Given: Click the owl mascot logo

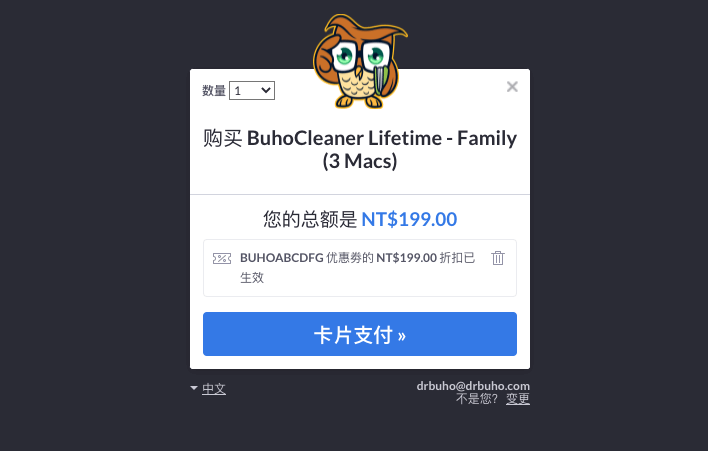Looking at the screenshot, I should [x=360, y=61].
